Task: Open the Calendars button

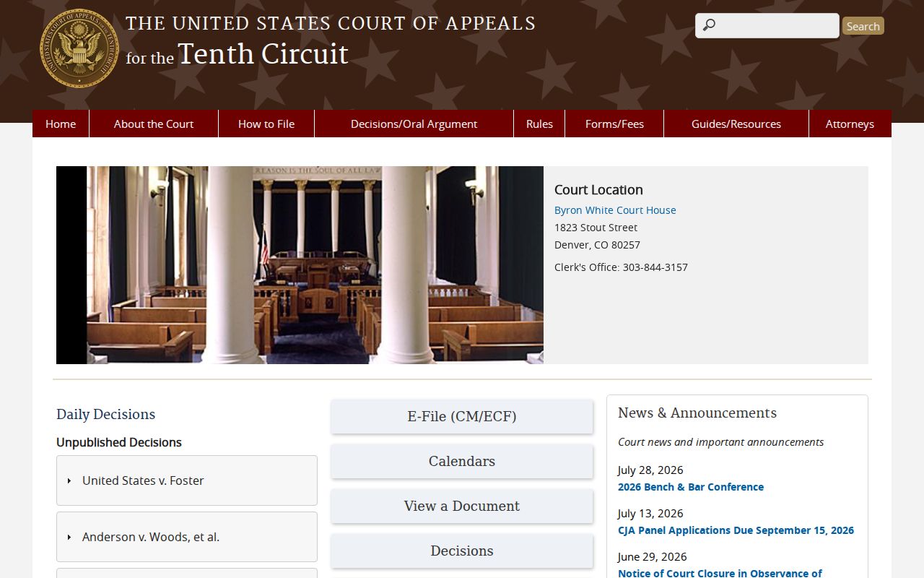Action: [x=462, y=462]
